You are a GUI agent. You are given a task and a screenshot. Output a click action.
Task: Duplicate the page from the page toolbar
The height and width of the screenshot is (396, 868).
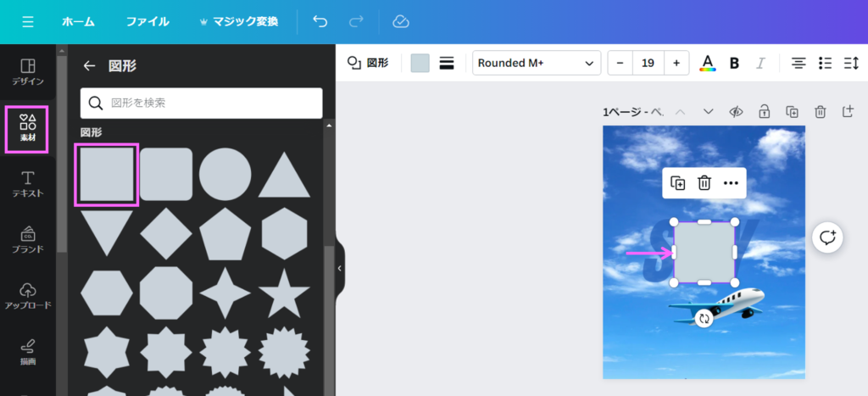point(792,112)
